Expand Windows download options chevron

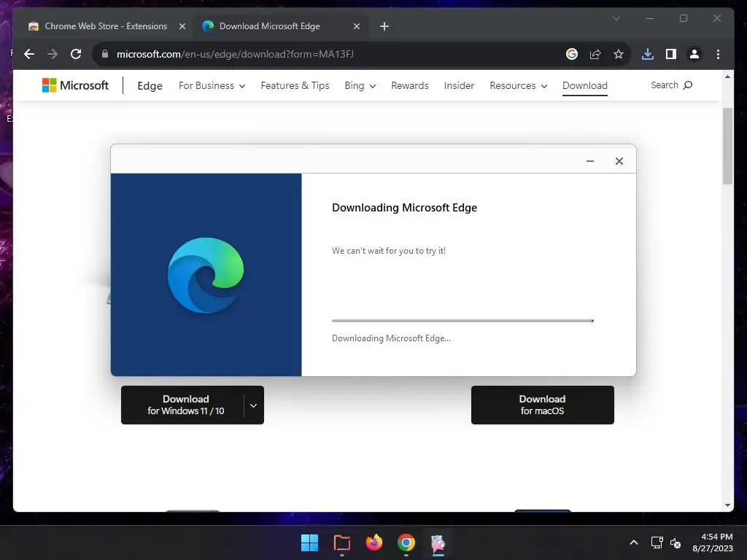(253, 405)
